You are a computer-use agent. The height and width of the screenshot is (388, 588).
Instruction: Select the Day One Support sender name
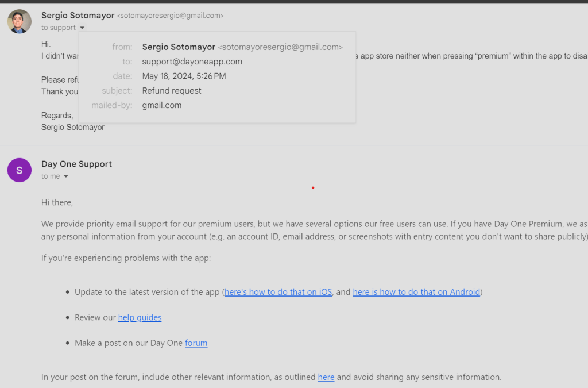click(x=76, y=164)
